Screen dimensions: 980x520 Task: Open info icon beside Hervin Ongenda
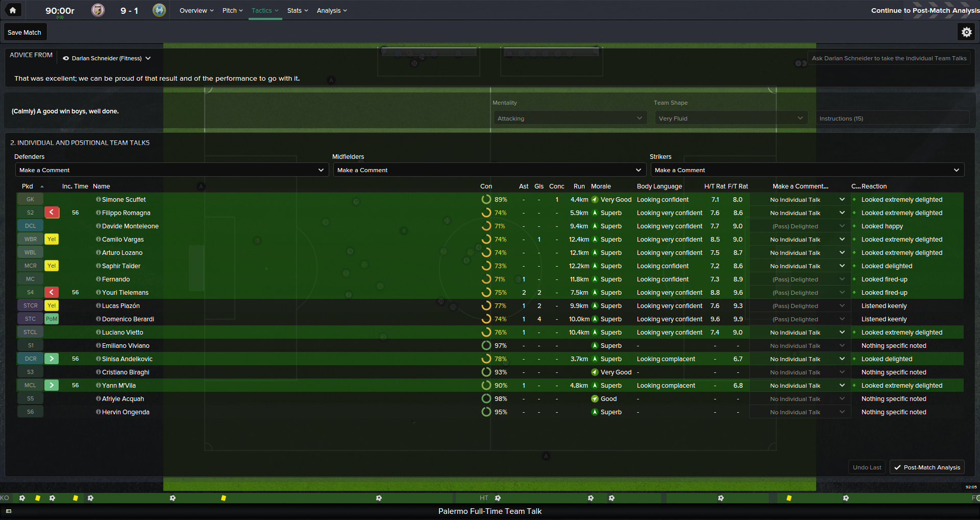(x=99, y=412)
